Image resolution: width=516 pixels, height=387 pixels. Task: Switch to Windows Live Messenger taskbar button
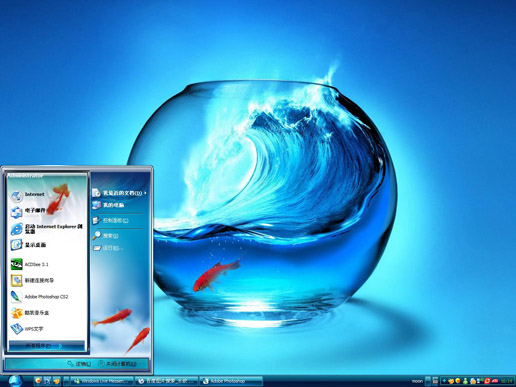[102, 381]
